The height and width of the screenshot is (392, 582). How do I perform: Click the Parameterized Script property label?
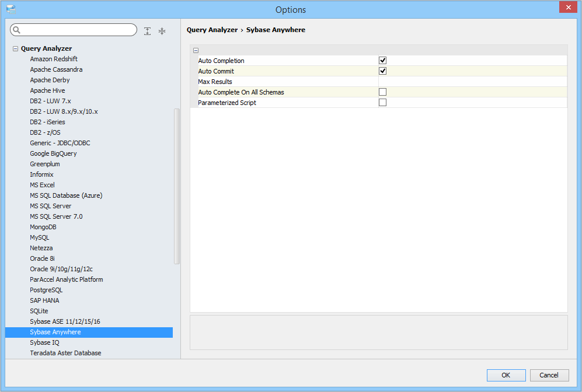[x=227, y=103]
